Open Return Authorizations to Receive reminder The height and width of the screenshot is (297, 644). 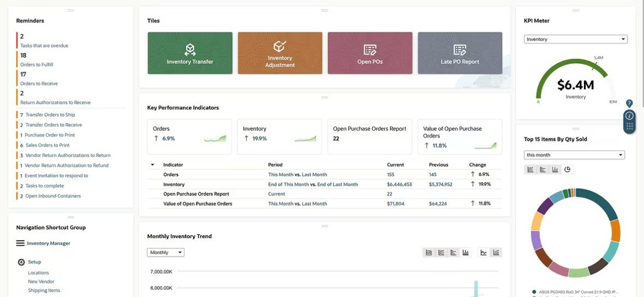point(56,102)
